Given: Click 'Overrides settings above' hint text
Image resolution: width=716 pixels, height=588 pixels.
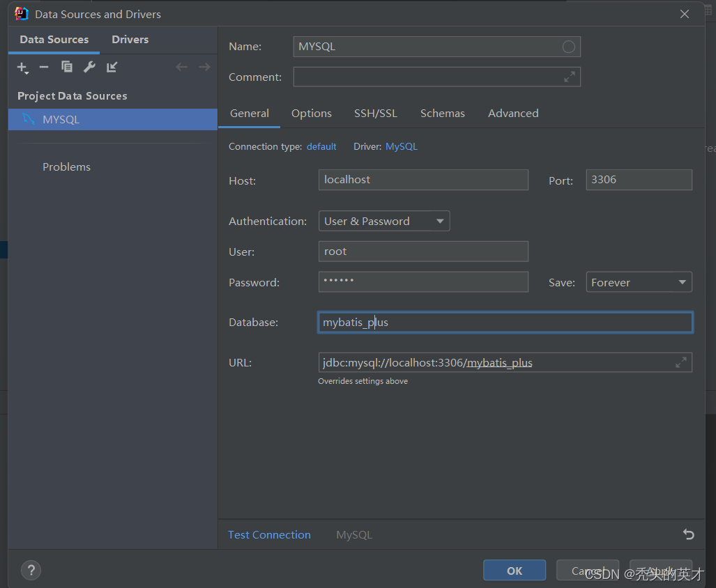Looking at the screenshot, I should [363, 381].
